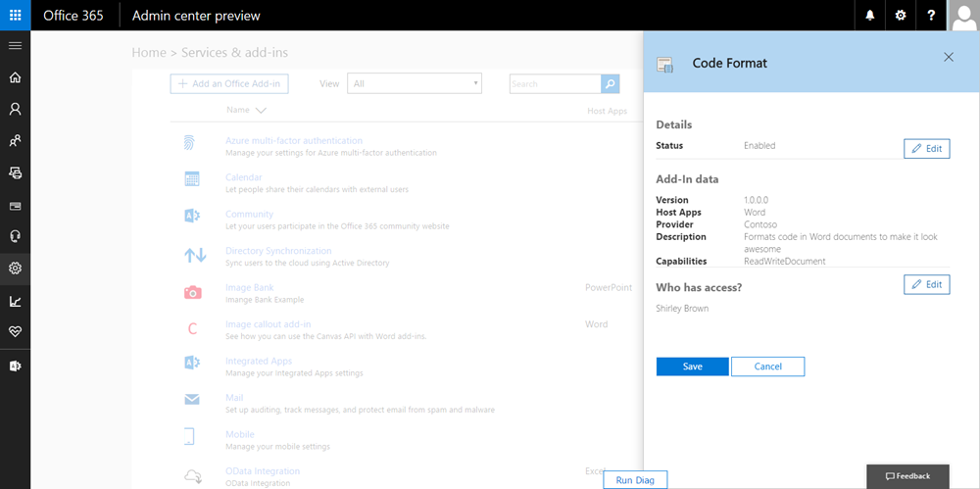Click the Directory Synchronization arrows icon
The image size is (980, 489).
click(x=194, y=255)
